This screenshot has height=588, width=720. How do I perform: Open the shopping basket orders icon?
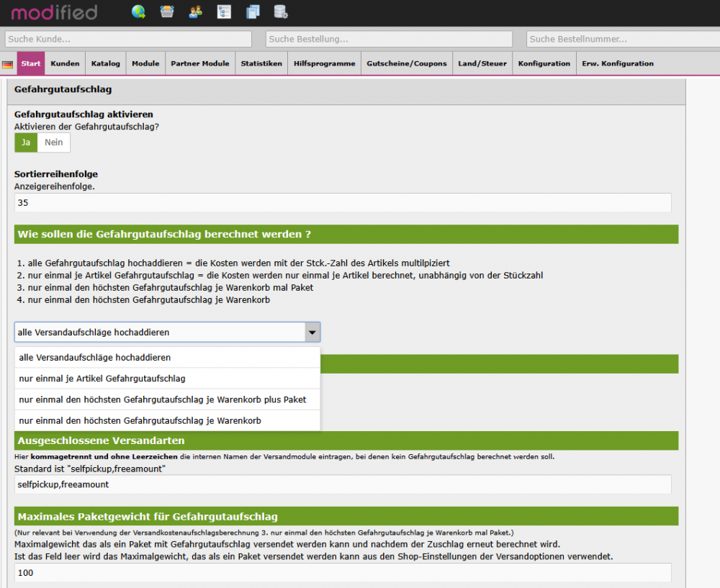166,12
